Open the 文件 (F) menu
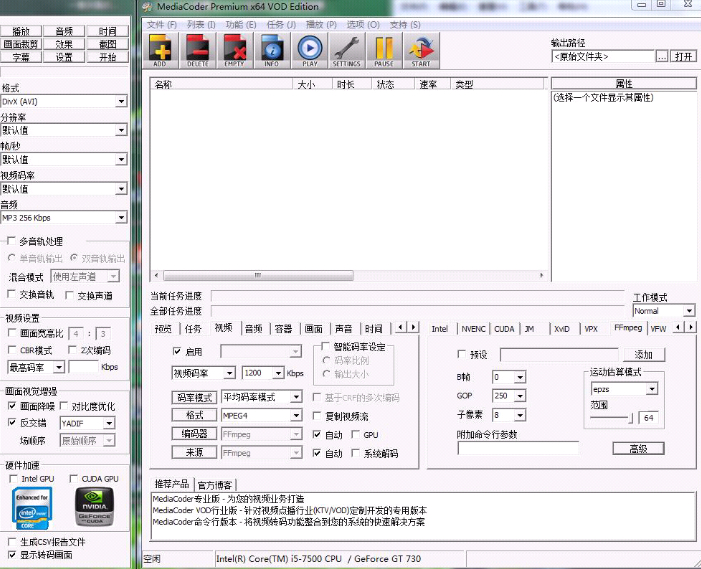 coord(162,25)
